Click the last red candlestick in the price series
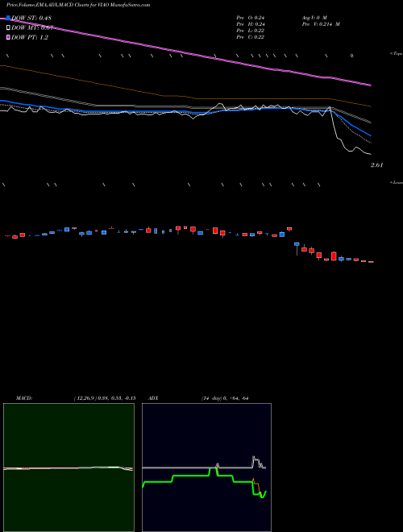Screen dimensions: 403x532 pos(371,262)
